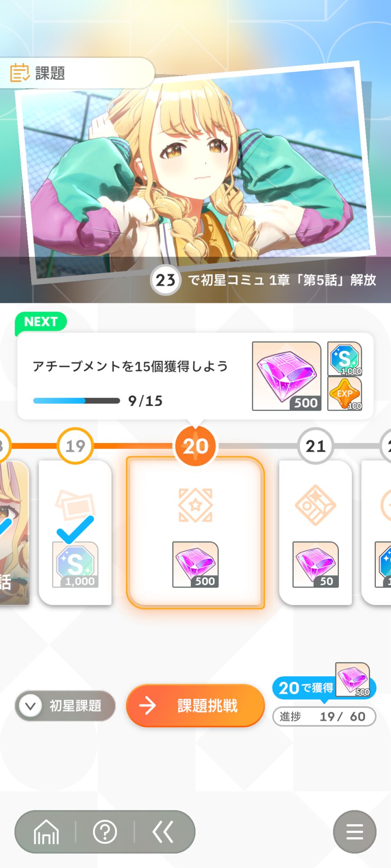
Task: Tap the highlighted task 20 card
Action: click(195, 533)
